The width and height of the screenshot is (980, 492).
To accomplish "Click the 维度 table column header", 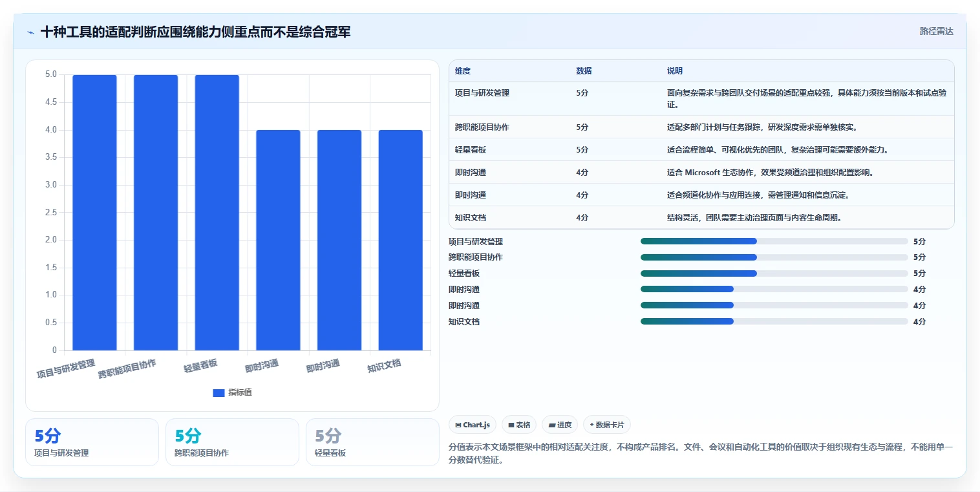I will [463, 71].
